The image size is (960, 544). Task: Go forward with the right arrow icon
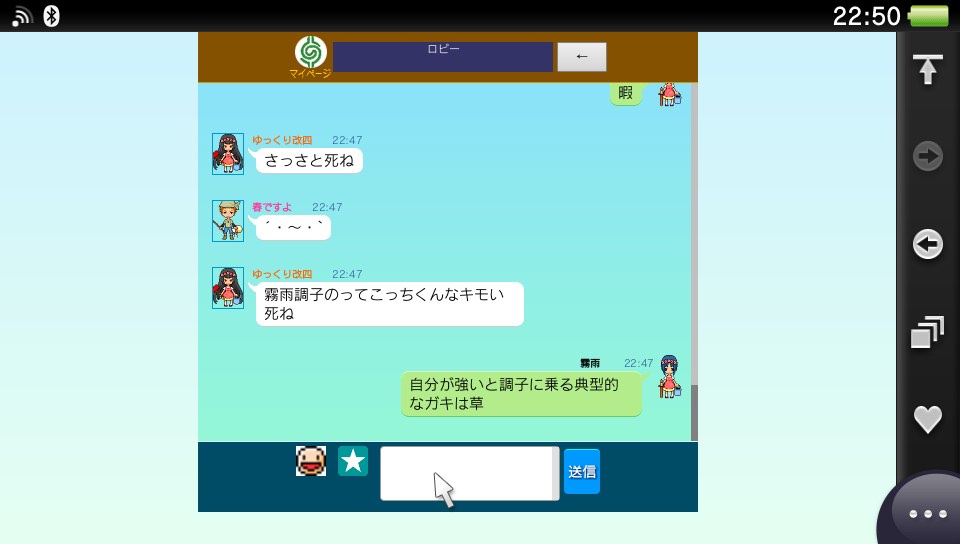(x=927, y=156)
